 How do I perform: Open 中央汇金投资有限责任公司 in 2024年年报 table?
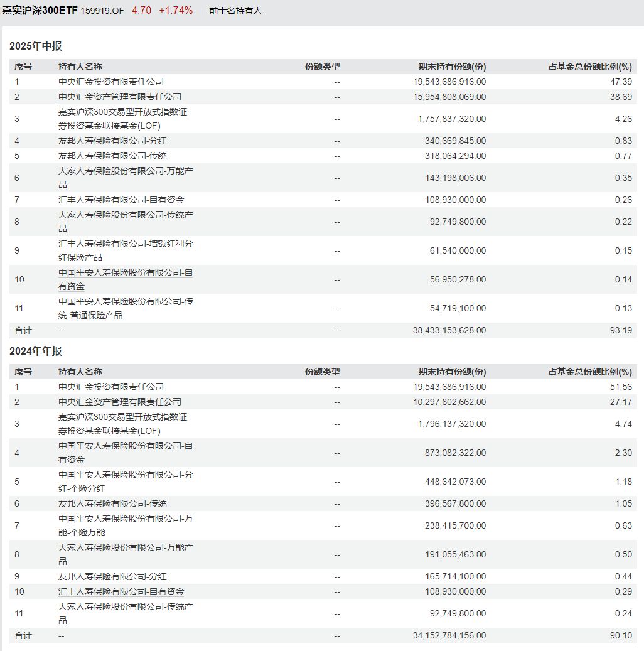[x=110, y=387]
